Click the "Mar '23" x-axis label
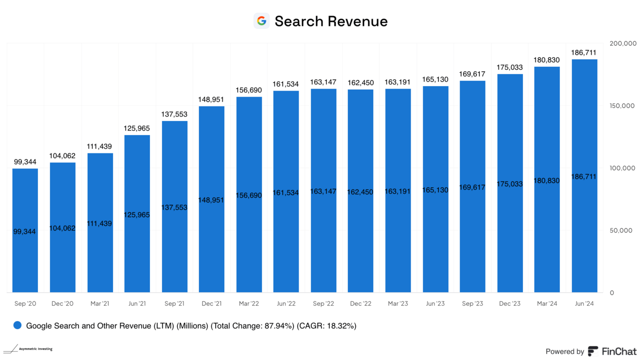 point(398,303)
